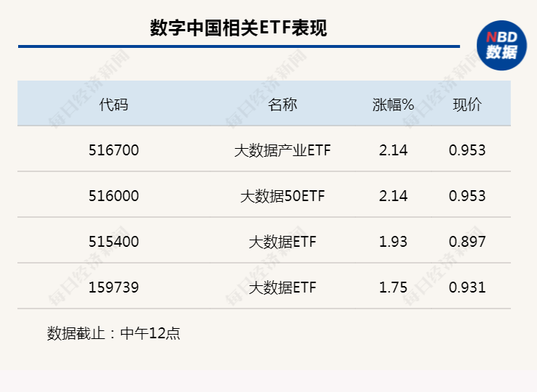Select fund code 515400
537x392 pixels.
[x=114, y=242]
